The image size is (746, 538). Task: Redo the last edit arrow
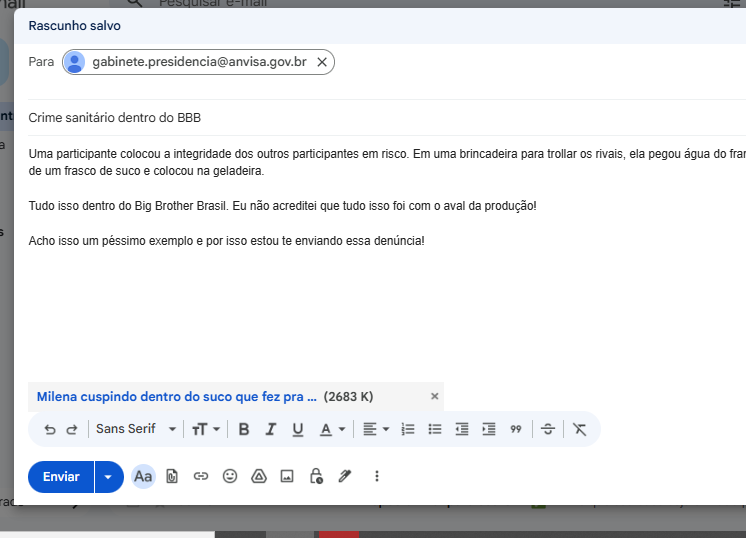point(72,430)
